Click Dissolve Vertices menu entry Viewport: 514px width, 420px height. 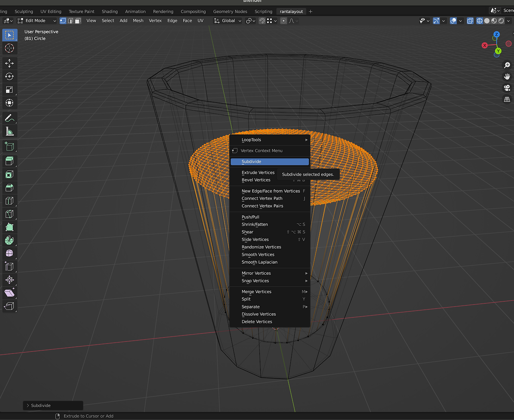(x=259, y=314)
